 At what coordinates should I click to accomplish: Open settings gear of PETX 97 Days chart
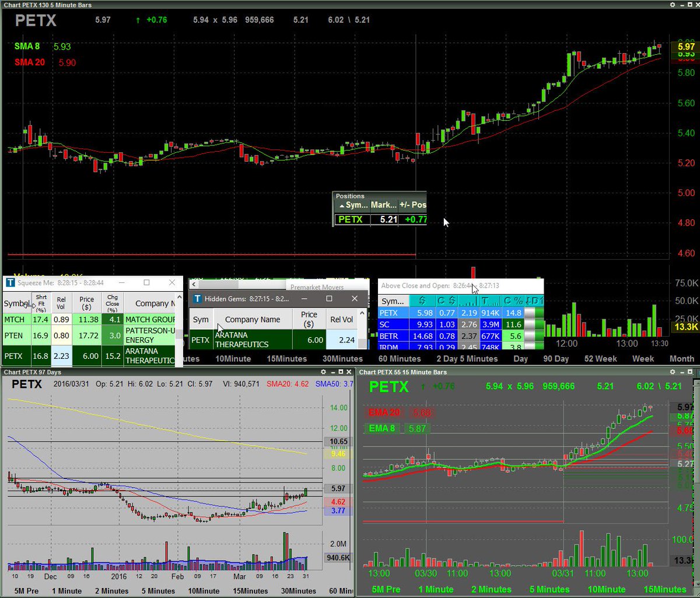[323, 372]
